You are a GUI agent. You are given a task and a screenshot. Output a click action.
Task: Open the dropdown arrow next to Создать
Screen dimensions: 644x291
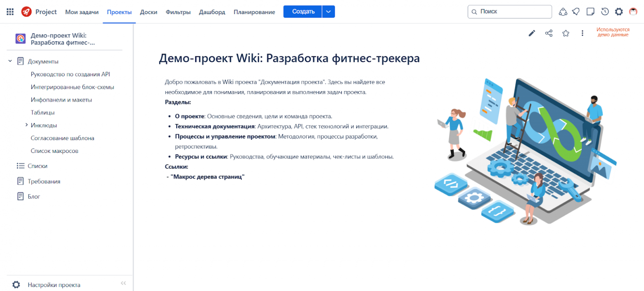(328, 12)
